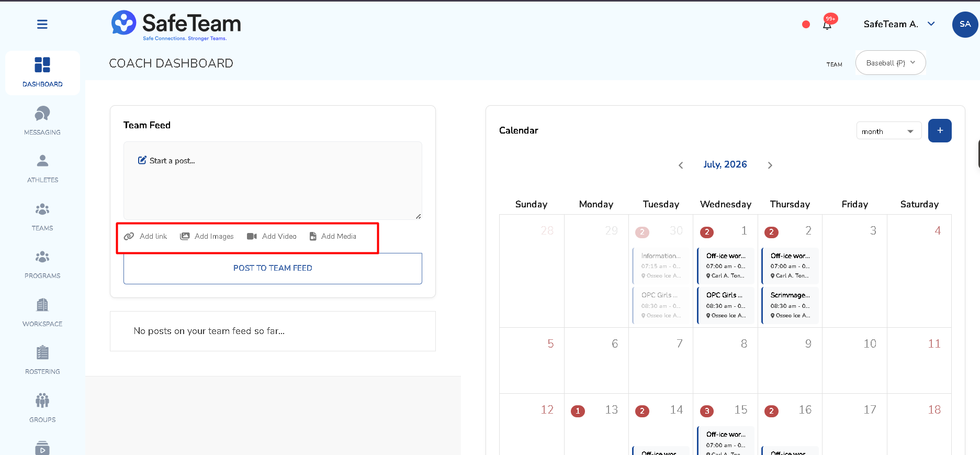Select July 17 calendar day
980x455 pixels.
click(x=854, y=424)
